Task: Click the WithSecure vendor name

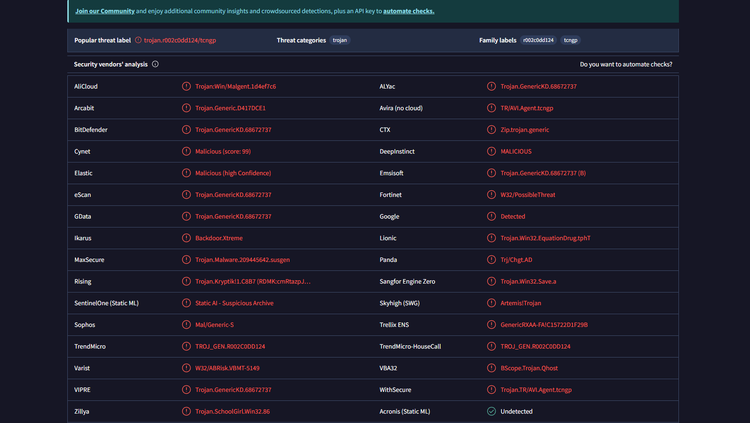Action: coord(395,390)
